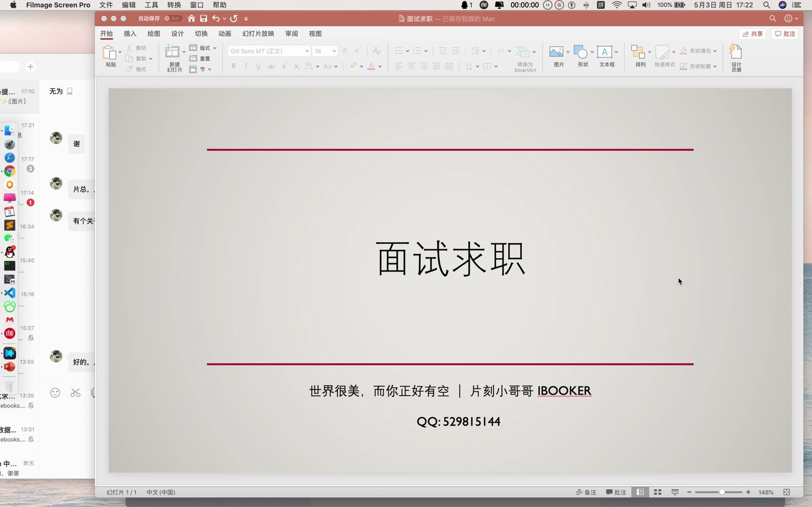Image resolution: width=812 pixels, height=507 pixels.
Task: Click the Share (共享) button
Action: [752, 34]
